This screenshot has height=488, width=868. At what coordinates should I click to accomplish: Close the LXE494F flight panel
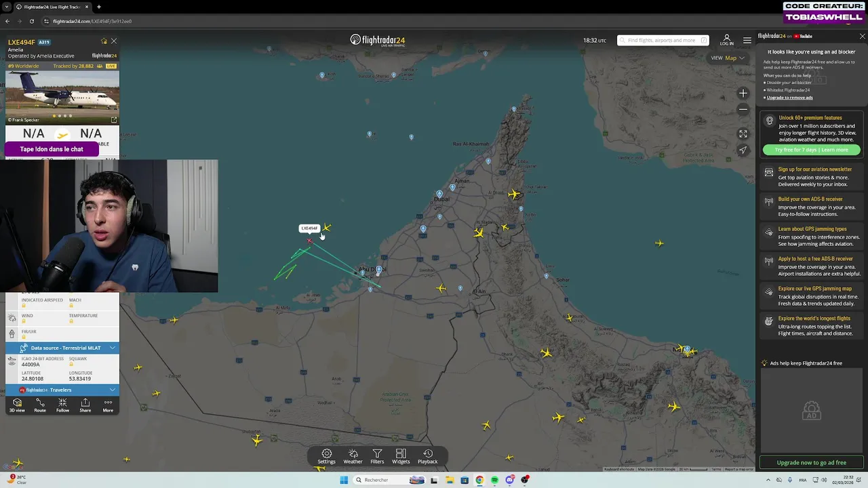[x=114, y=41]
